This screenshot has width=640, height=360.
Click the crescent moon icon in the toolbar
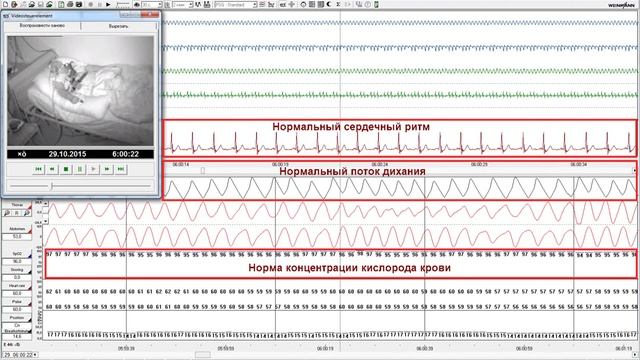pos(329,4)
